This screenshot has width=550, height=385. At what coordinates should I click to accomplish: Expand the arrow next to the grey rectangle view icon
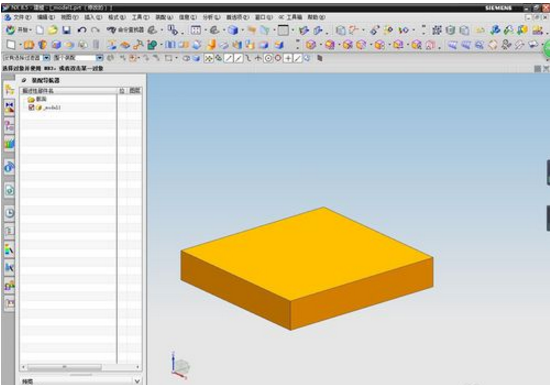(x=292, y=31)
